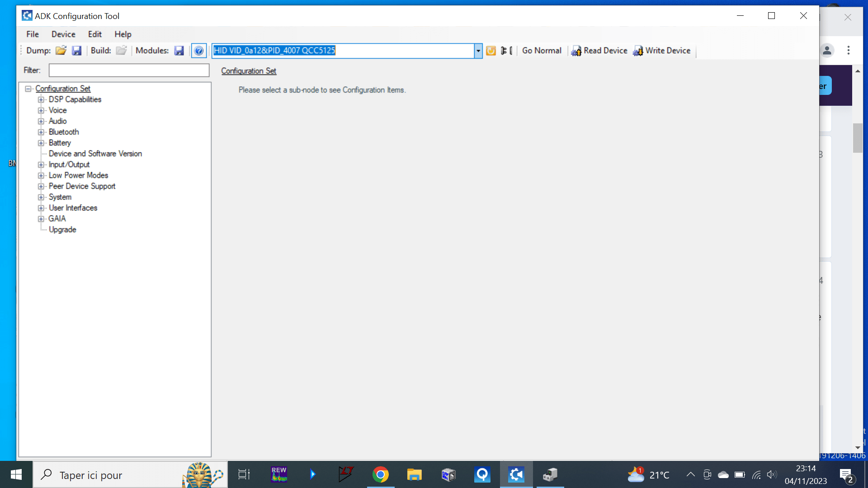The width and height of the screenshot is (868, 488).
Task: Click into the Filter text box
Action: click(129, 70)
